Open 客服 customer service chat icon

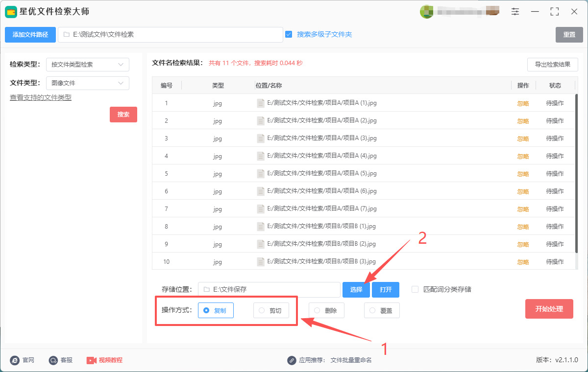pyautogui.click(x=53, y=360)
